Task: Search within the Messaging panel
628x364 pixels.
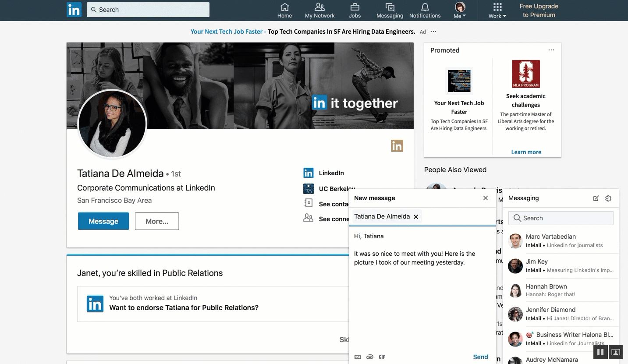Action: pyautogui.click(x=561, y=218)
